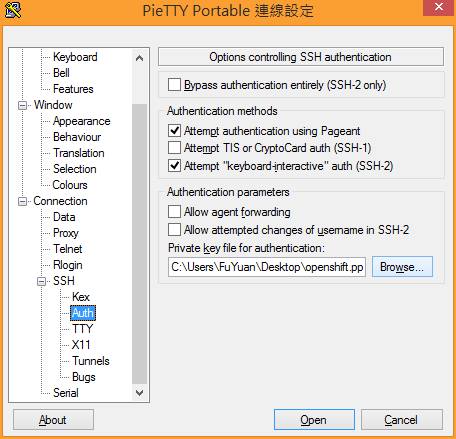Collapse the SSH tree node

pyautogui.click(x=42, y=281)
